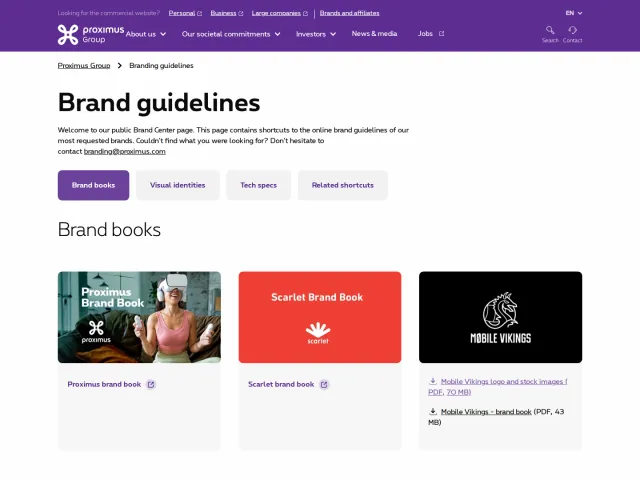640x480 pixels.
Task: Switch to Visual identities tab
Action: click(178, 185)
